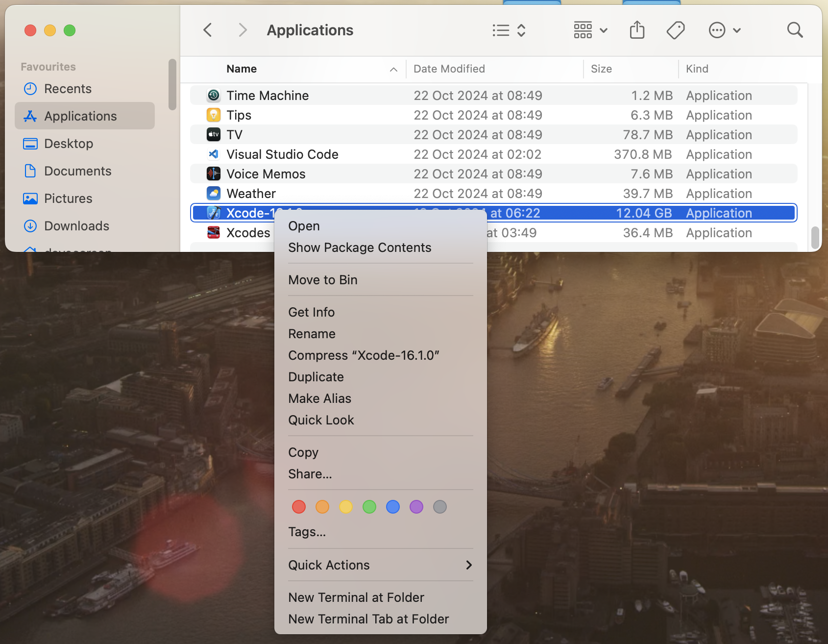
Task: Choose Copy in the context menu
Action: (381, 452)
